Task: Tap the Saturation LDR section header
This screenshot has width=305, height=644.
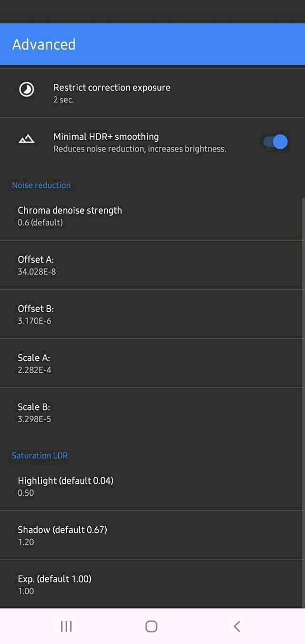Action: coord(40,456)
